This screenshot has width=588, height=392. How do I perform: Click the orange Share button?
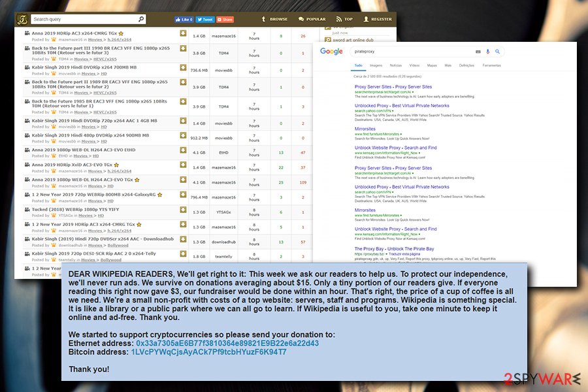(225, 20)
